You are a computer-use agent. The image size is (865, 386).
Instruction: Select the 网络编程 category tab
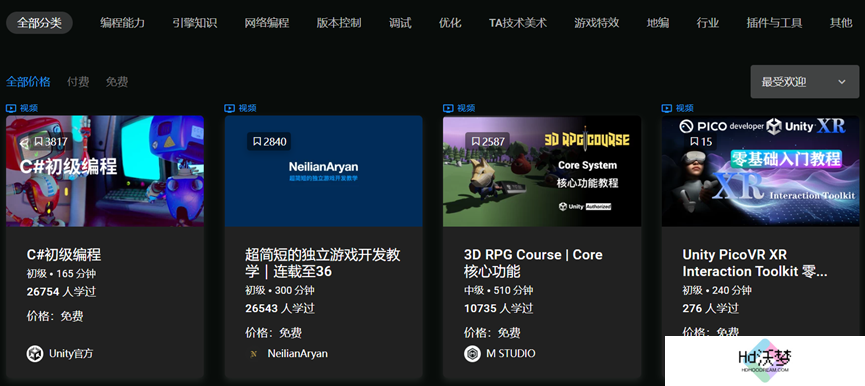coord(266,23)
